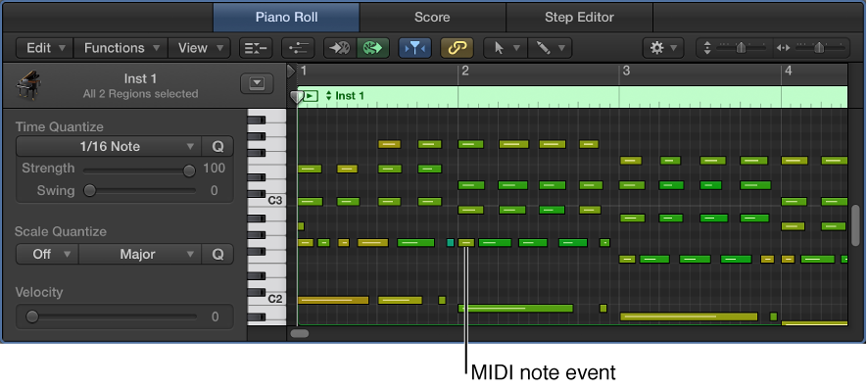The image size is (868, 390).
Task: Click the vertical scrollbar on right edge
Action: 856,225
